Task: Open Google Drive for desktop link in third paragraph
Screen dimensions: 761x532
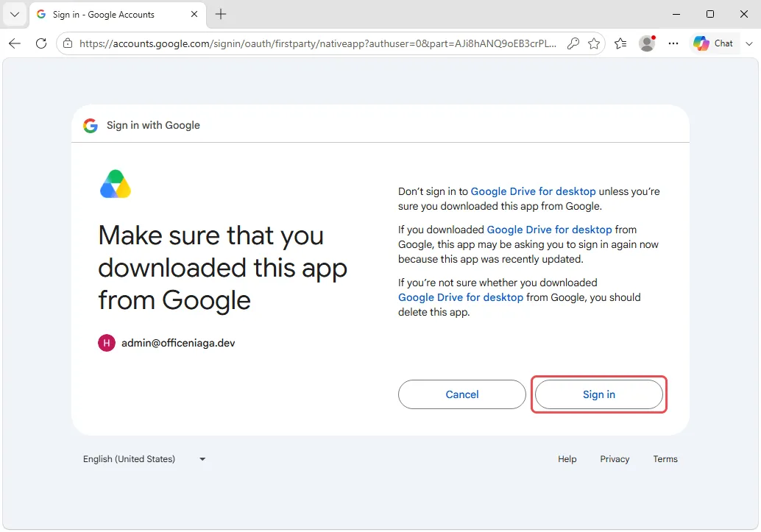Action: [461, 297]
